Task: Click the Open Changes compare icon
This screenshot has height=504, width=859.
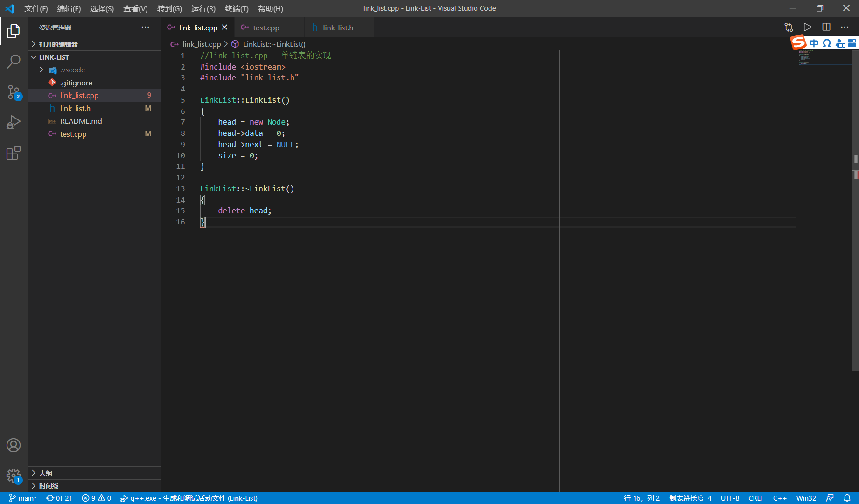Action: [x=789, y=28]
